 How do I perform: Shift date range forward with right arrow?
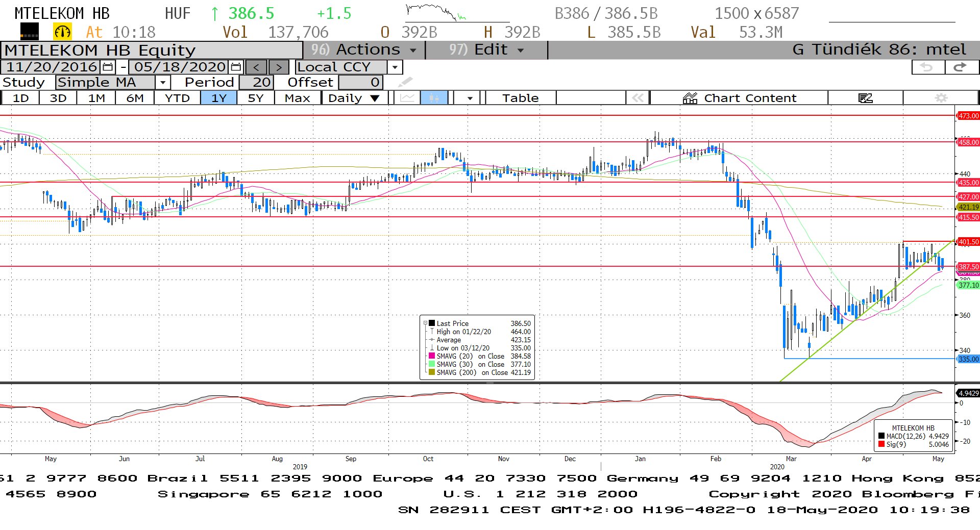(279, 67)
